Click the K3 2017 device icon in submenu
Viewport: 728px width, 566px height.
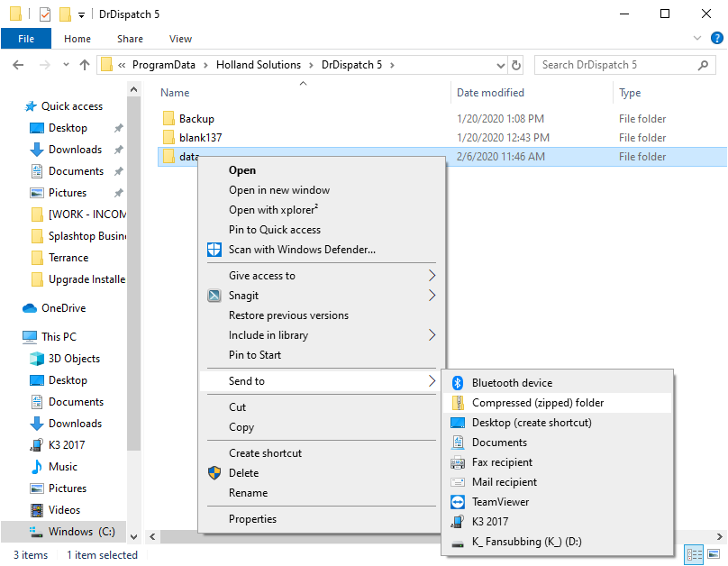tap(458, 522)
